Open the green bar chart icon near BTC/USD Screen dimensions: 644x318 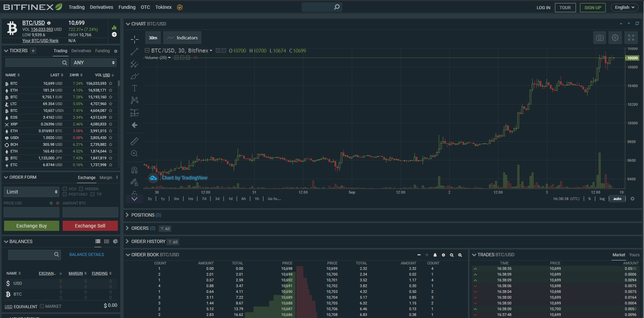tap(114, 27)
